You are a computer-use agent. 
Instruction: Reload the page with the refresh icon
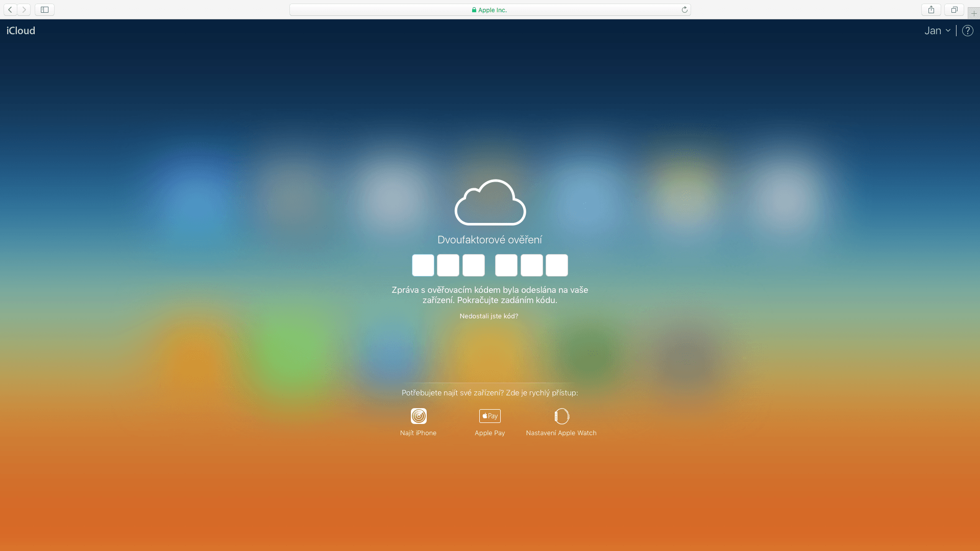pyautogui.click(x=684, y=10)
